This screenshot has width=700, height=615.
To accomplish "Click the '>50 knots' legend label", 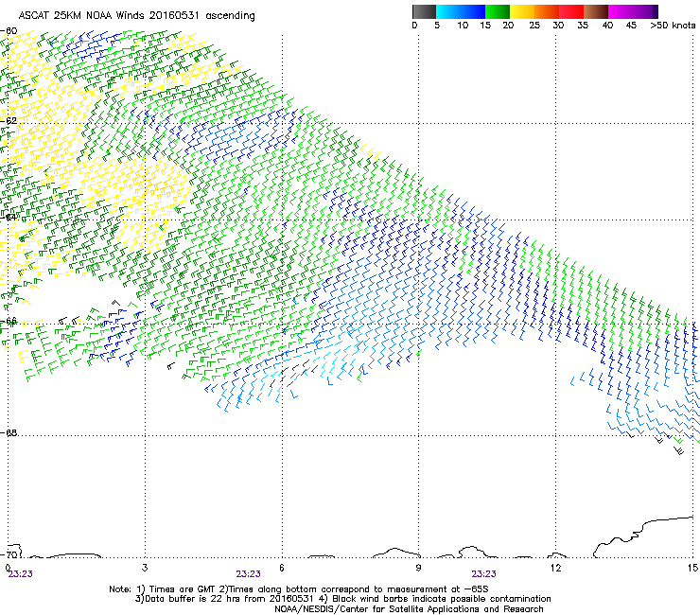I will coord(673,26).
